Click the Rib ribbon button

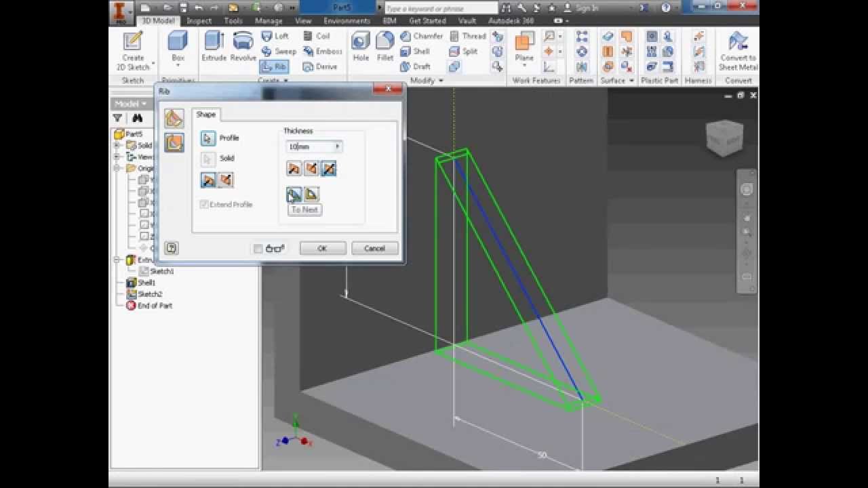[274, 66]
